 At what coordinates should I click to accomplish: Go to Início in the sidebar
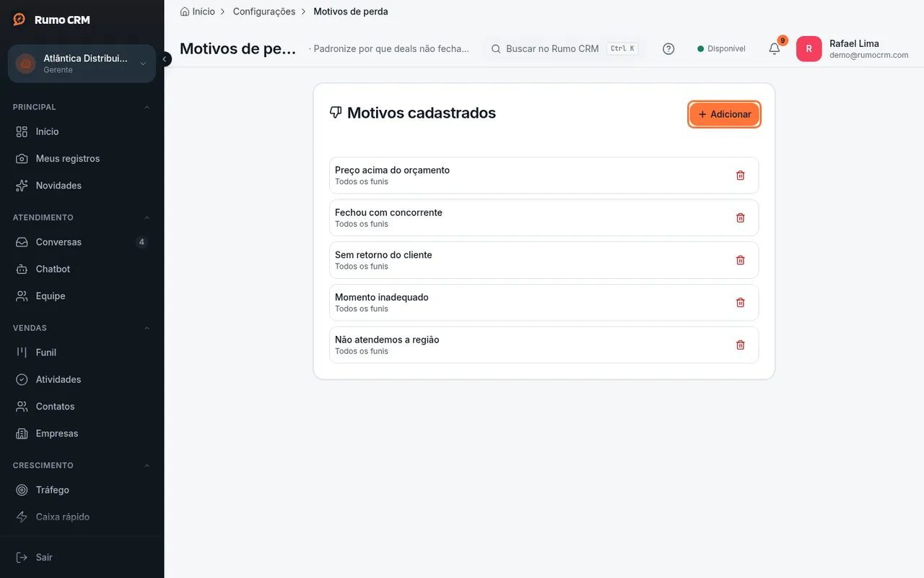tap(82, 131)
